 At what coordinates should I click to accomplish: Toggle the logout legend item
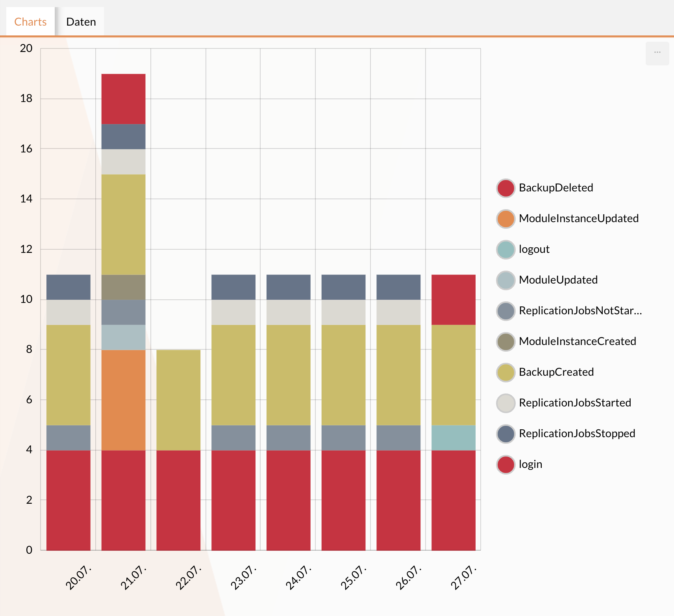(533, 249)
